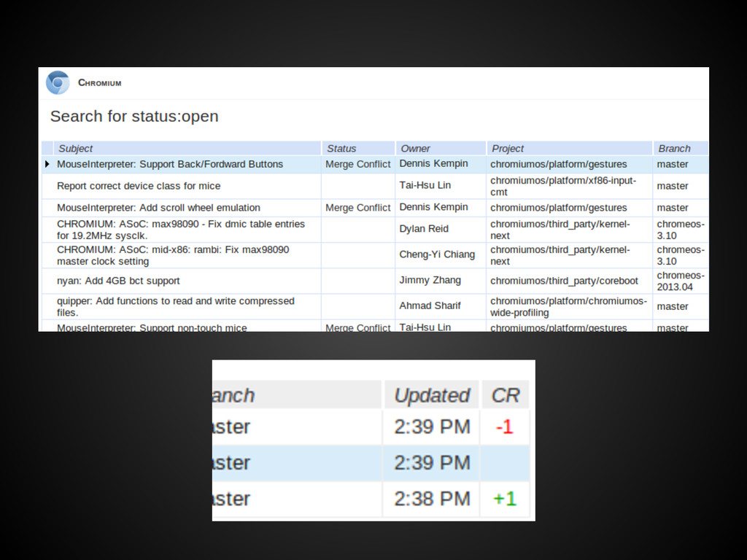Viewport: 747px width, 560px height.
Task: Click branch chromeos-3.10 in the Cheng-Yi Chiang row
Action: 681,255
